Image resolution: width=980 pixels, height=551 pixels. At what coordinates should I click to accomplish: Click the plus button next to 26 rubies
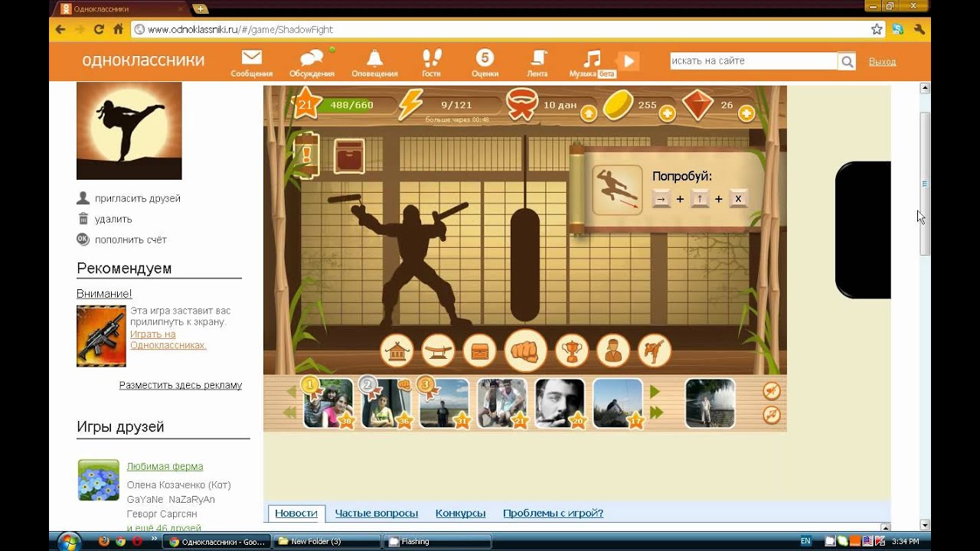pos(746,114)
